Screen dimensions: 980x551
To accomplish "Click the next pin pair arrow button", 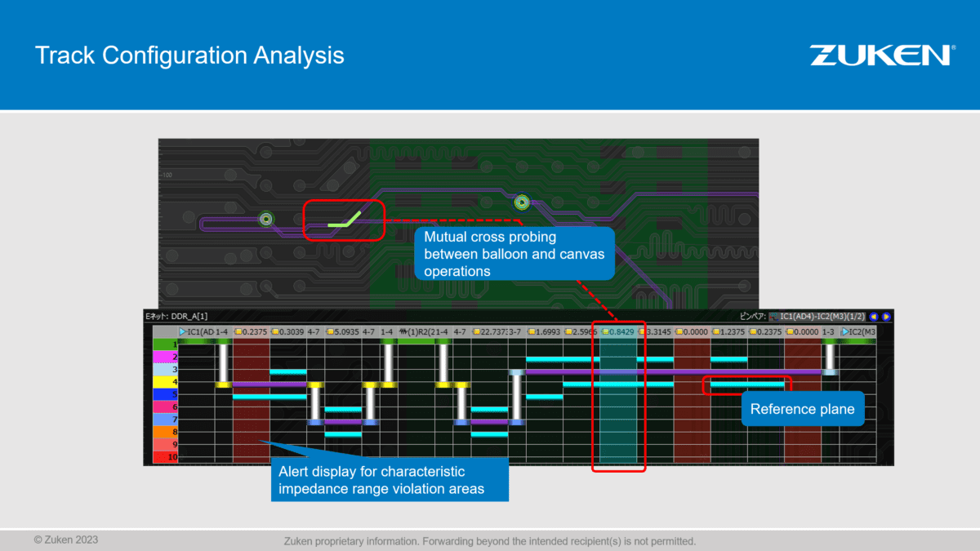I will pos(886,316).
